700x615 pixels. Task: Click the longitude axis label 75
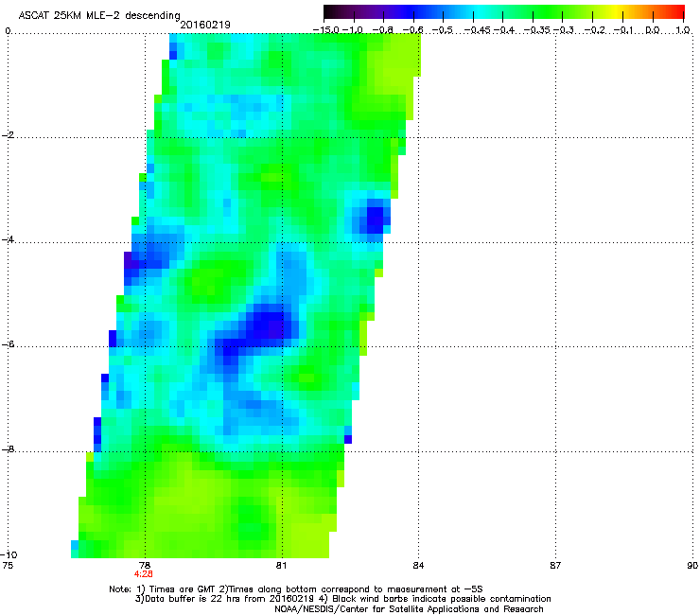pos(8,566)
